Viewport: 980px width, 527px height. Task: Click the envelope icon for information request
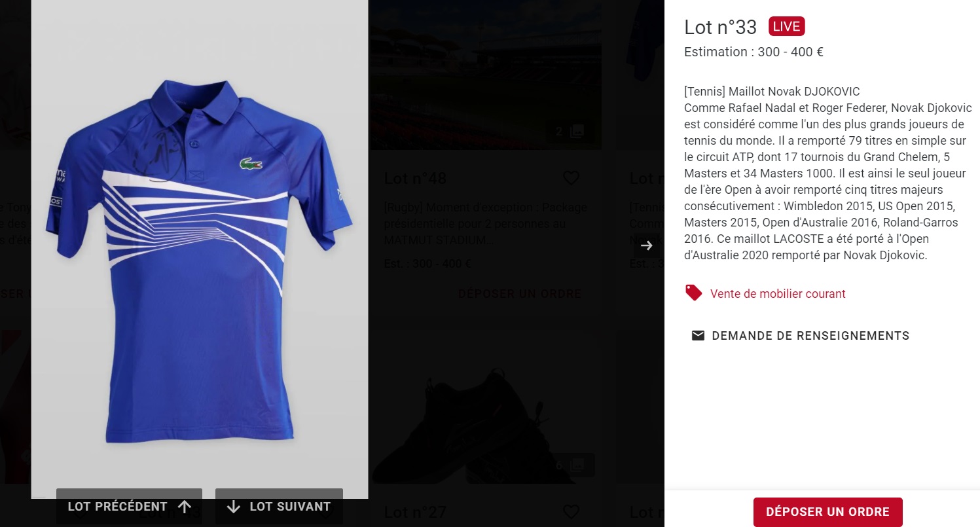pyautogui.click(x=699, y=336)
